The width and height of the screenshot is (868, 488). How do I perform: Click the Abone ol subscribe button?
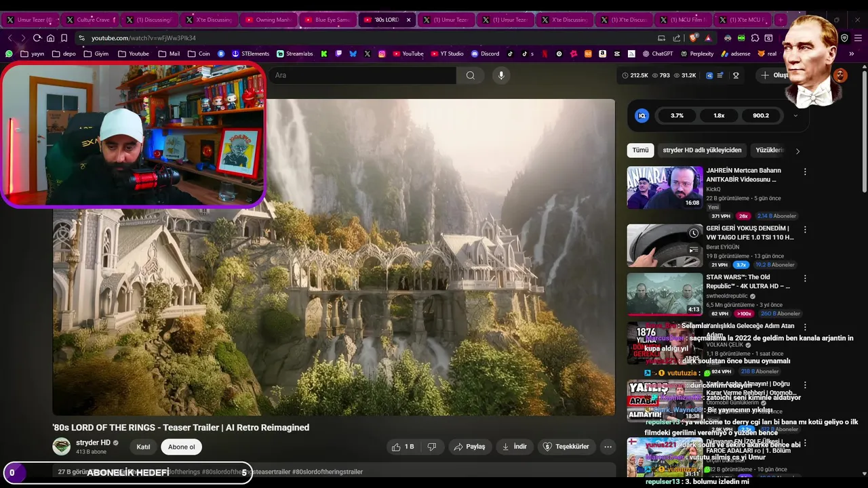[x=181, y=447]
